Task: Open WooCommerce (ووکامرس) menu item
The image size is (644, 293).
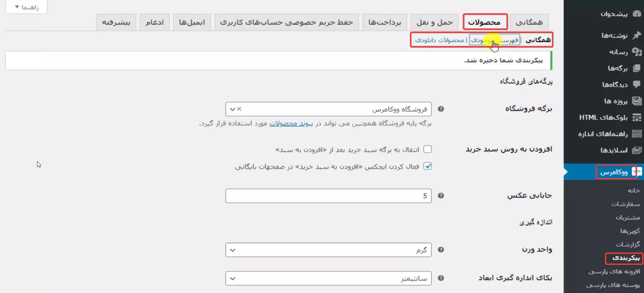Action: click(x=614, y=172)
